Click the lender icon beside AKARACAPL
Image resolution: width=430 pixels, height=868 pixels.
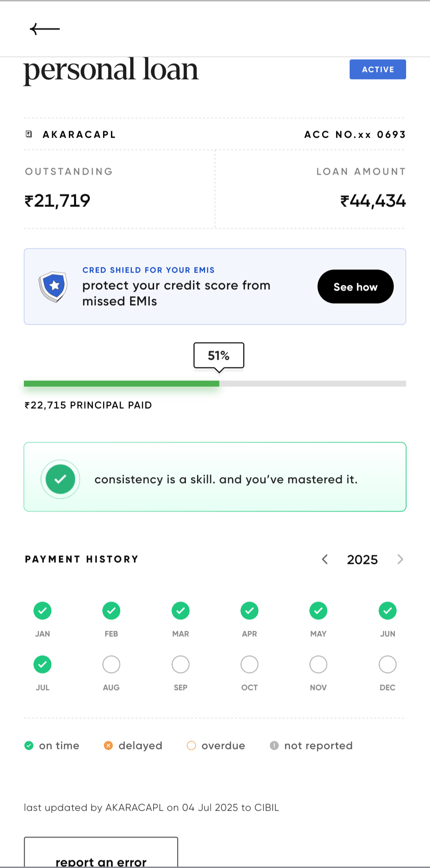click(x=29, y=134)
